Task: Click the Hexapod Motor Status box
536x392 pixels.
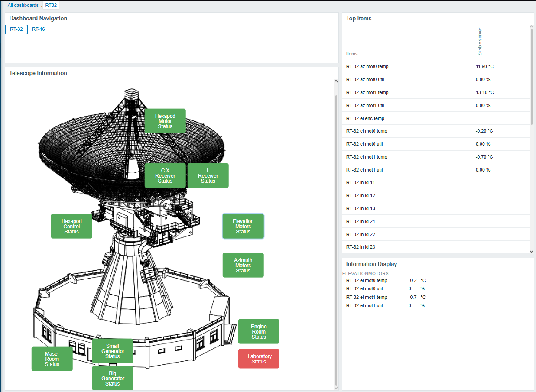Action: (x=165, y=121)
